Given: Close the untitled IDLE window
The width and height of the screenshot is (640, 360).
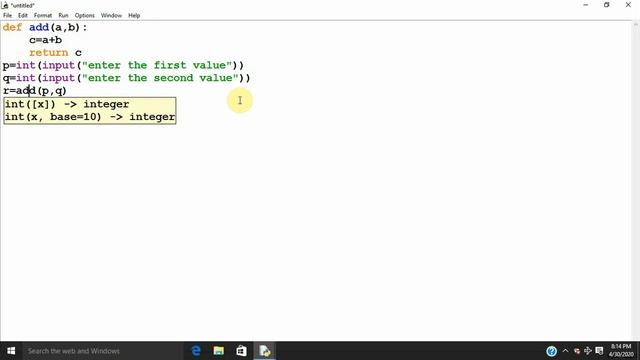Looking at the screenshot, I should tap(628, 5).
